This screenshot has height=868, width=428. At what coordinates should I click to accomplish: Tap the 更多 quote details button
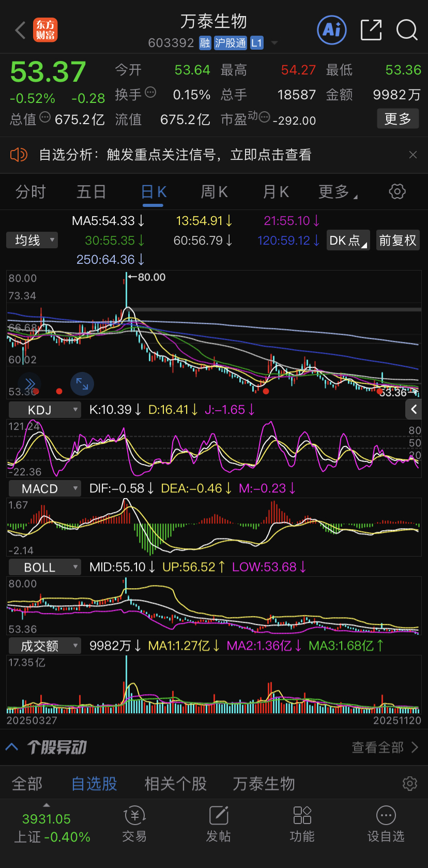click(398, 119)
